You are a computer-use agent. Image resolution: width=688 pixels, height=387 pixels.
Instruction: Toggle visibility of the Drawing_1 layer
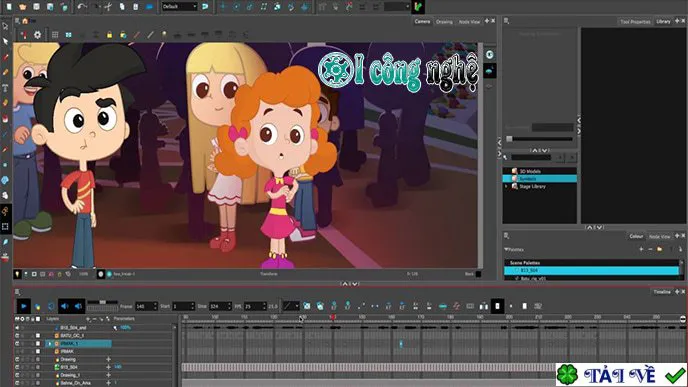(17, 375)
